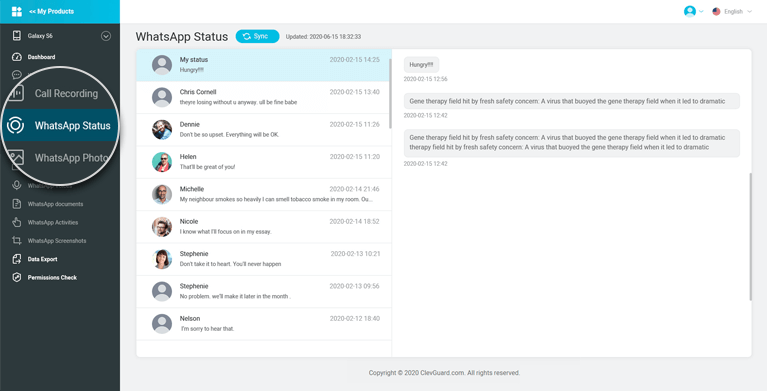
Task: Click the Sync button
Action: pos(257,36)
